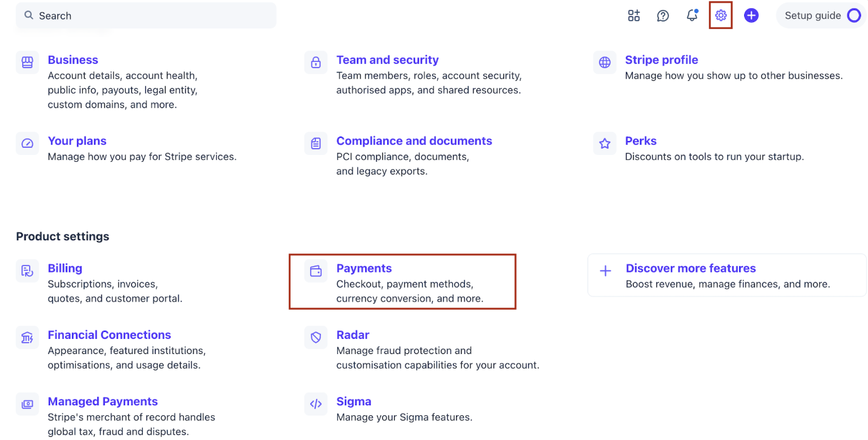Image resolution: width=868 pixels, height=440 pixels.
Task: Click into the Search field
Action: (152, 16)
